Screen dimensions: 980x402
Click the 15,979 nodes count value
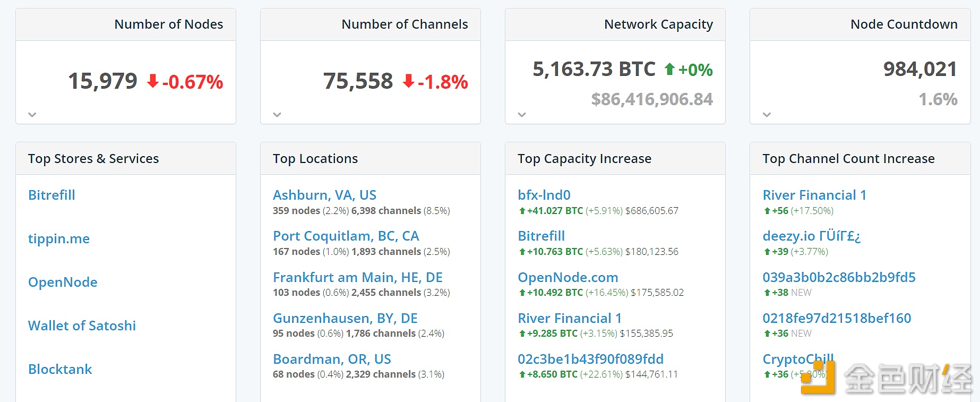click(102, 81)
